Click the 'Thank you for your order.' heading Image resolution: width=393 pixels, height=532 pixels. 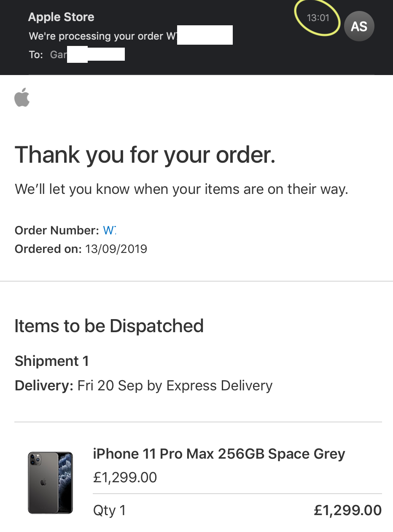(x=145, y=154)
